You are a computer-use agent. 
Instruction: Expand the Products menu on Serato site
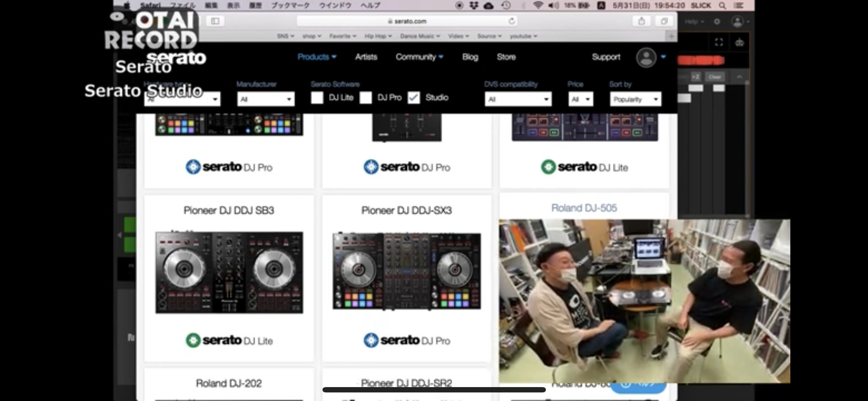point(317,57)
